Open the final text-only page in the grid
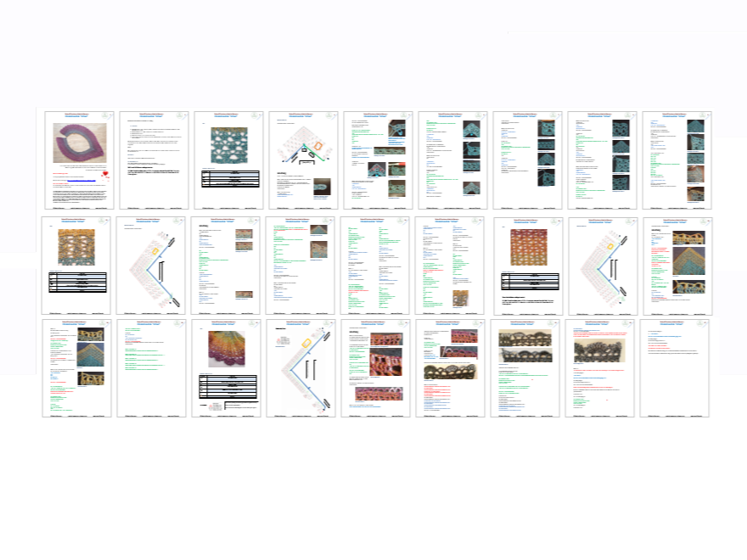The height and width of the screenshot is (560, 747). 677,367
